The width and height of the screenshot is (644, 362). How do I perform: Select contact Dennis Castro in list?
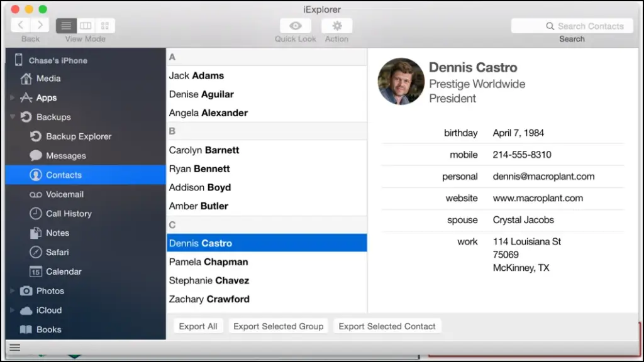pyautogui.click(x=267, y=243)
